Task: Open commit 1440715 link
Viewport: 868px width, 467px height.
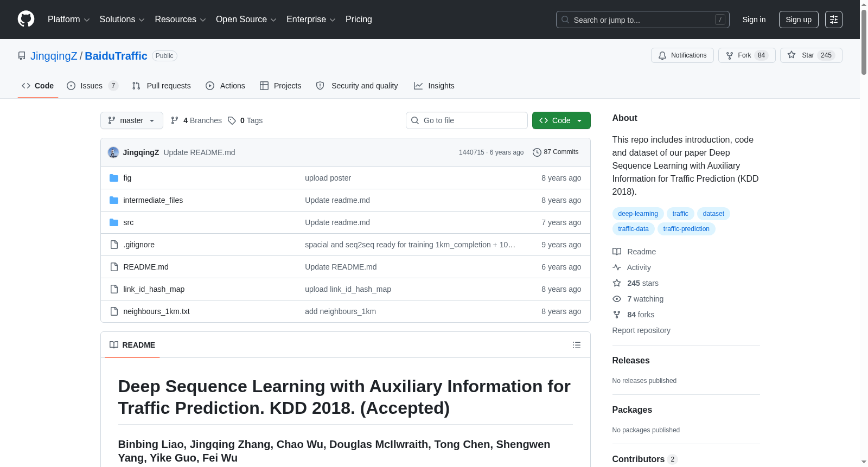Action: [x=471, y=152]
